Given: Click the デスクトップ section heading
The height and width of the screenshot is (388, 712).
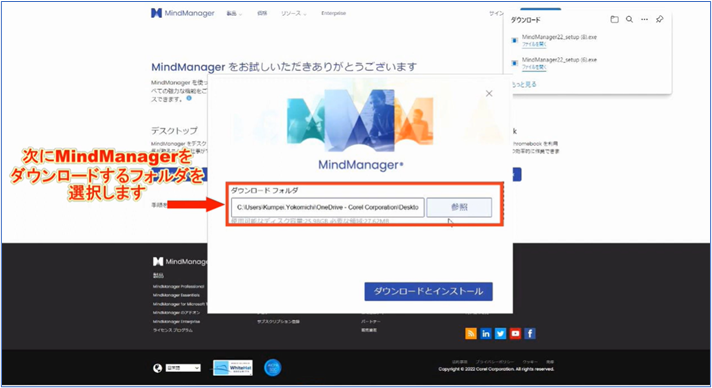Looking at the screenshot, I should [x=174, y=131].
